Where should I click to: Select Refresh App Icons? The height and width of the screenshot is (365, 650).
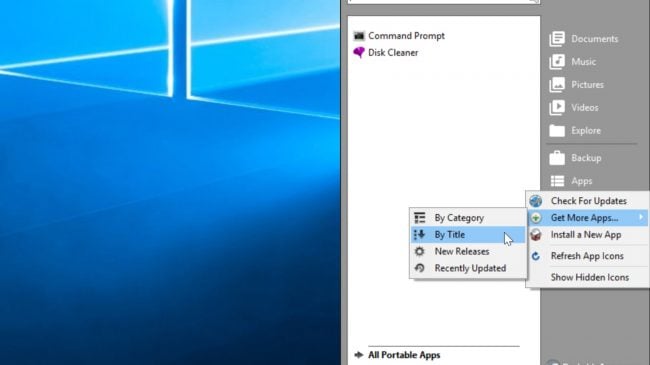[588, 256]
